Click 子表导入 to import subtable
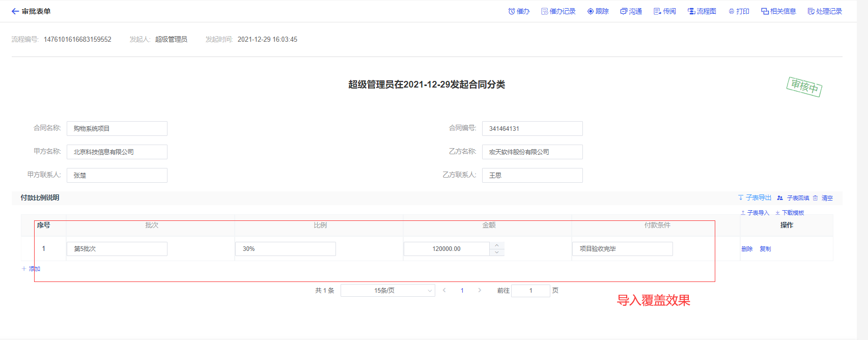 click(754, 213)
